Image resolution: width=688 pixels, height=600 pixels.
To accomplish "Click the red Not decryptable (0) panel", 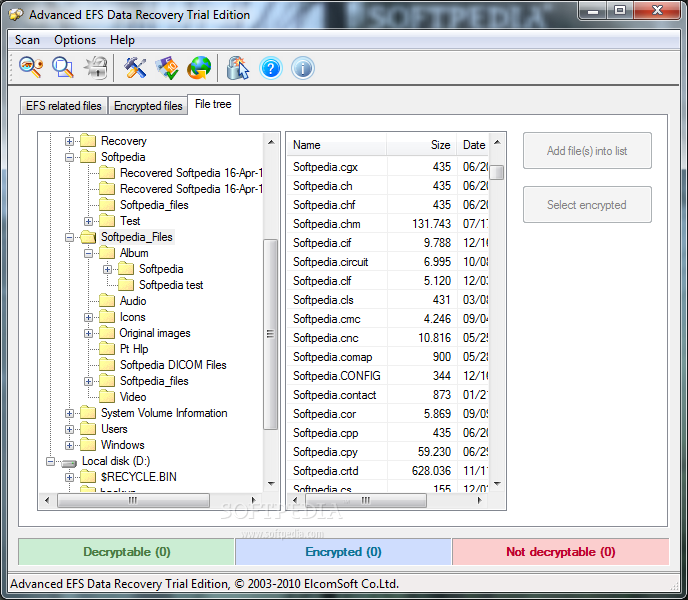I will click(560, 552).
